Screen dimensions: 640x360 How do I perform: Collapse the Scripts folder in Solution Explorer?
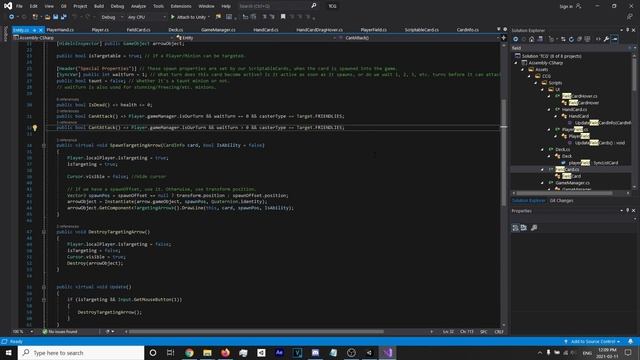tap(536, 83)
